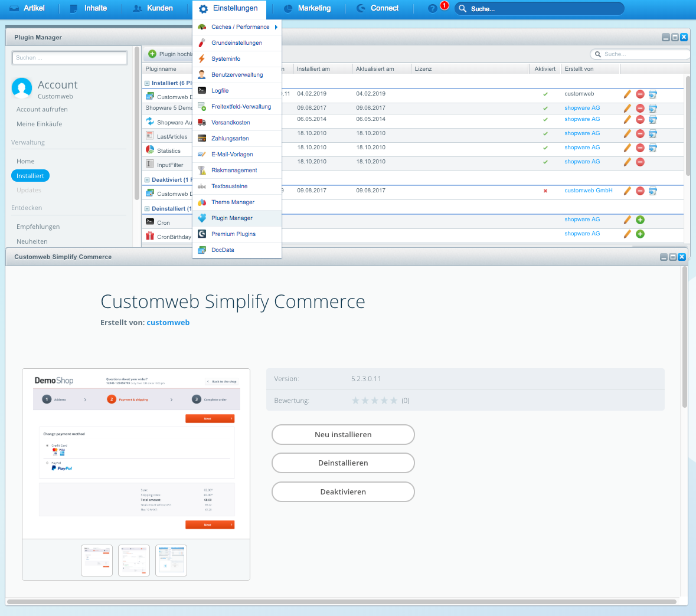Click red uninstall icon in deactivated customweb GmbH row
This screenshot has width=696, height=616.
click(x=640, y=191)
